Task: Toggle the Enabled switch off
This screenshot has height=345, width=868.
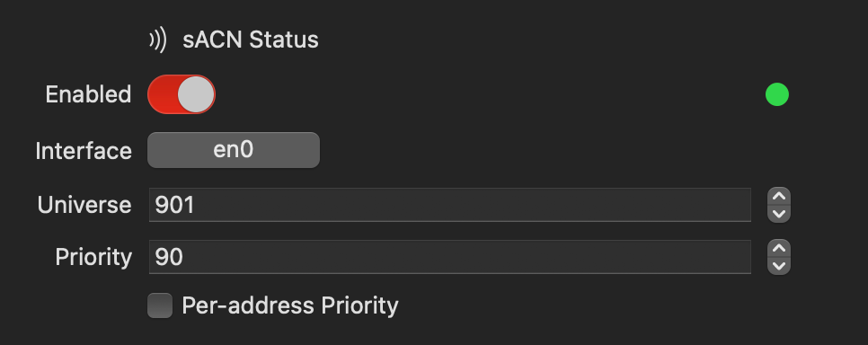Action: pos(182,94)
